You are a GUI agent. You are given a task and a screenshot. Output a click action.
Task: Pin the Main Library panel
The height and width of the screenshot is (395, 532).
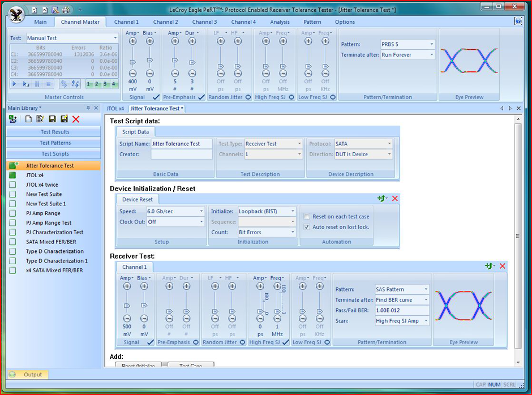pos(88,108)
